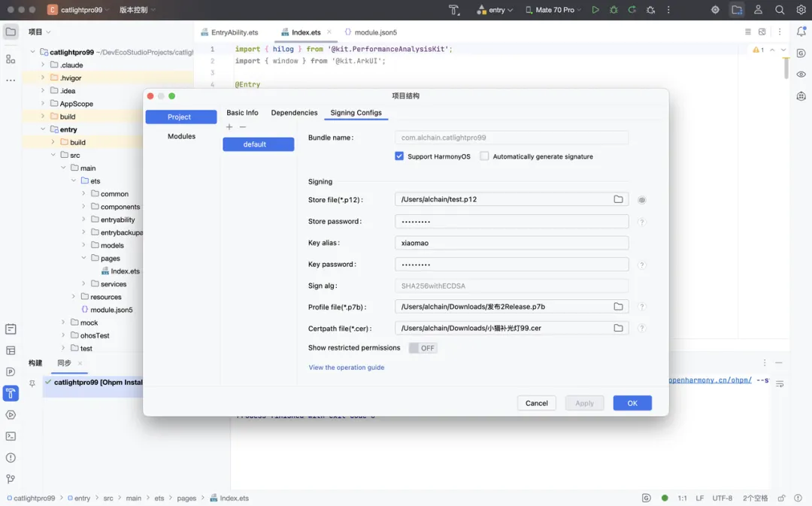Close the Index.ets editor tab
This screenshot has height=506, width=812.
coord(329,32)
